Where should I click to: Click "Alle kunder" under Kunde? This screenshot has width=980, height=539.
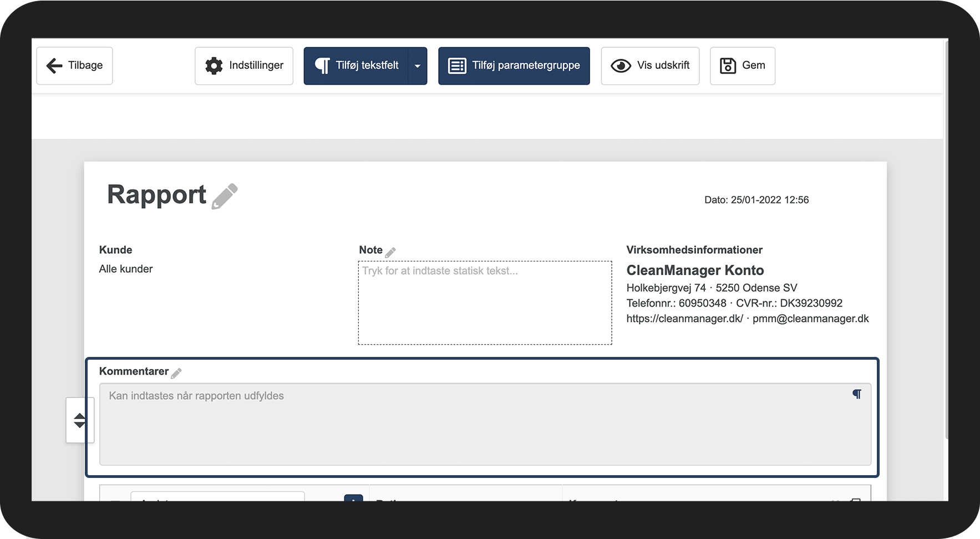(126, 269)
